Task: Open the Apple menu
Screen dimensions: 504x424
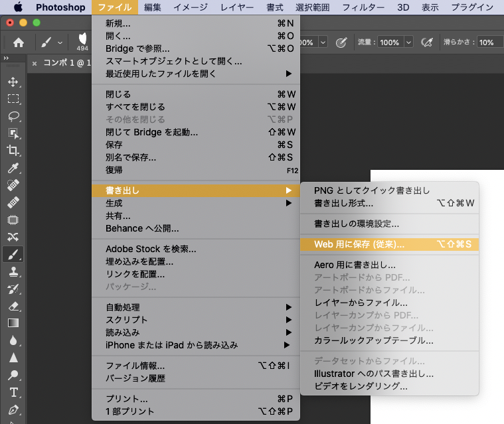Action: 18,7
